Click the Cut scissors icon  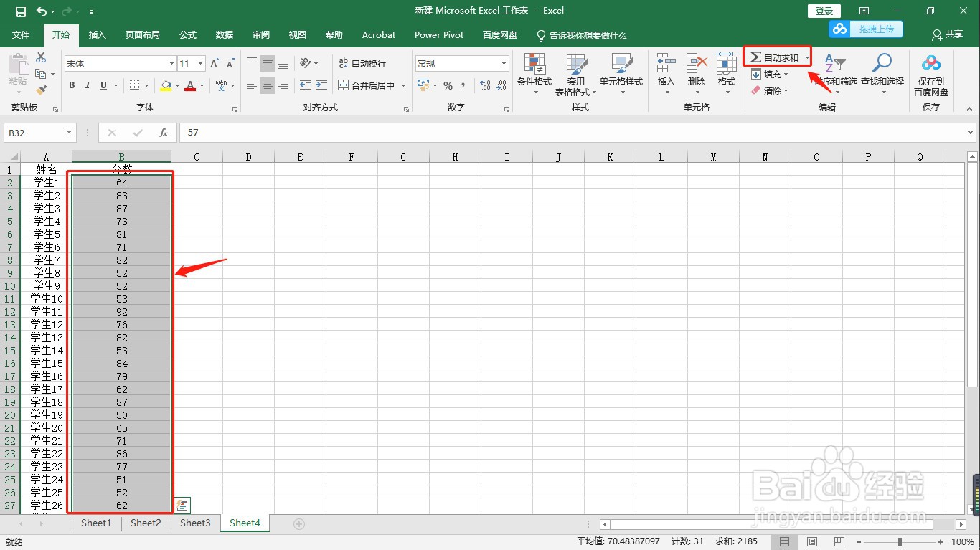pyautogui.click(x=41, y=57)
